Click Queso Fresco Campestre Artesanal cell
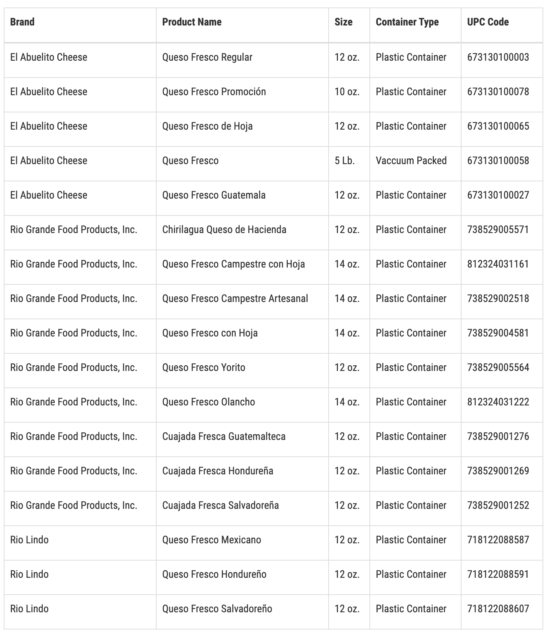 coord(235,298)
